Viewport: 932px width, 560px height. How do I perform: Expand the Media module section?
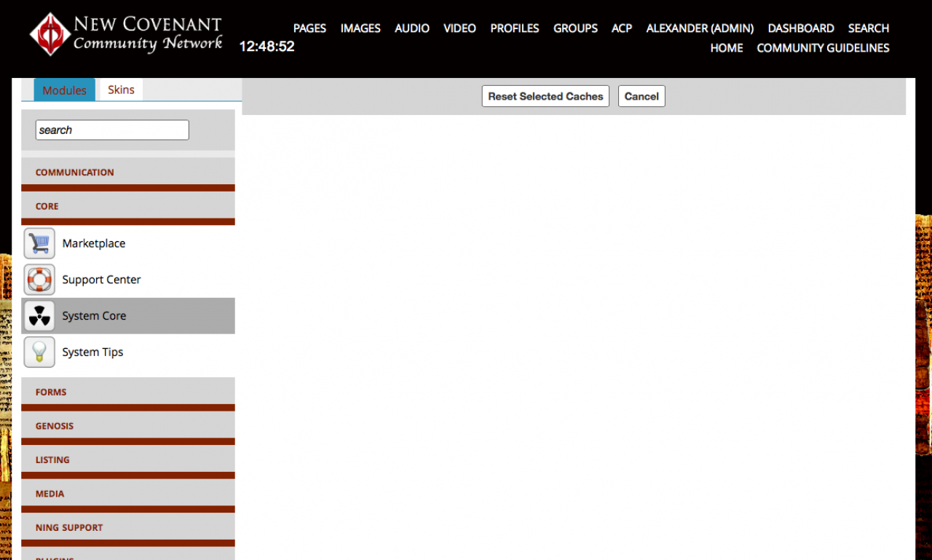point(128,494)
